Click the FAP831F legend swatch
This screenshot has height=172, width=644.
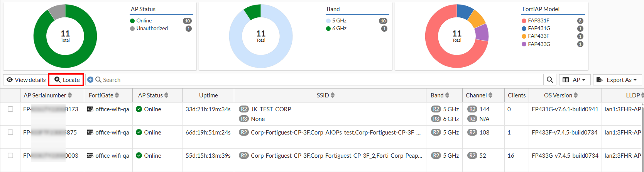524,21
